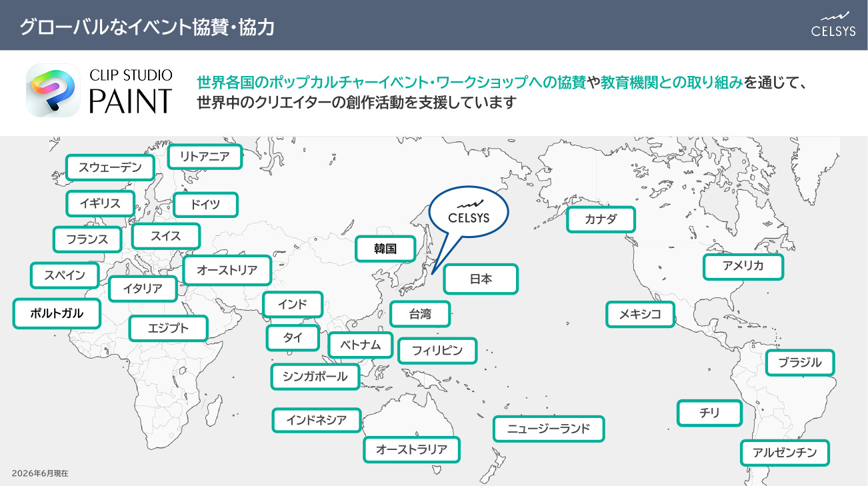Click the アルゼンチン label box
The height and width of the screenshot is (486, 868).
pyautogui.click(x=785, y=453)
